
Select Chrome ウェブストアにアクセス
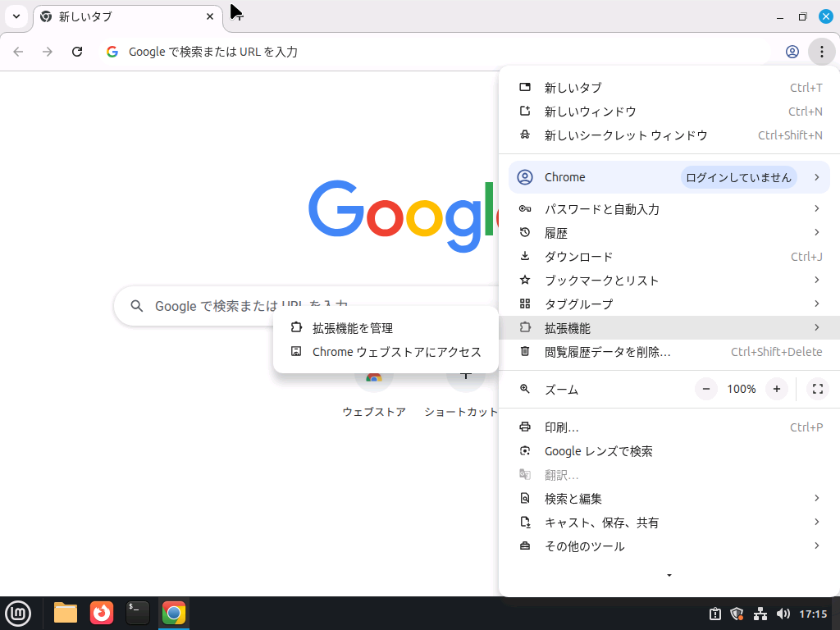tap(396, 351)
